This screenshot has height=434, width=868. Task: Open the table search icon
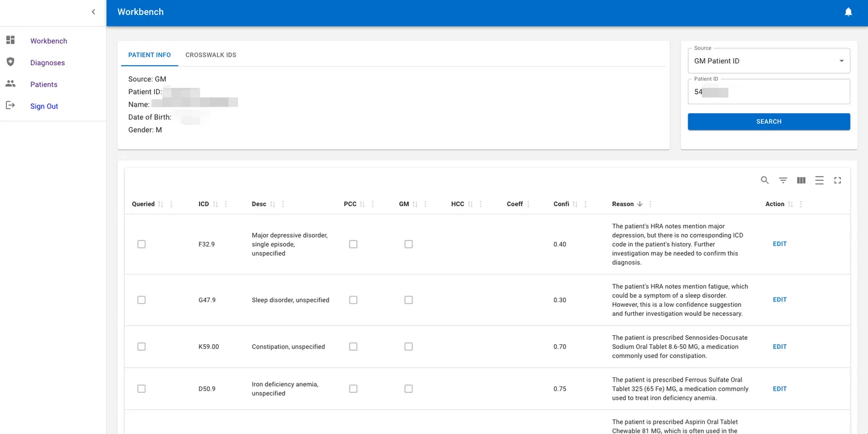tap(764, 180)
